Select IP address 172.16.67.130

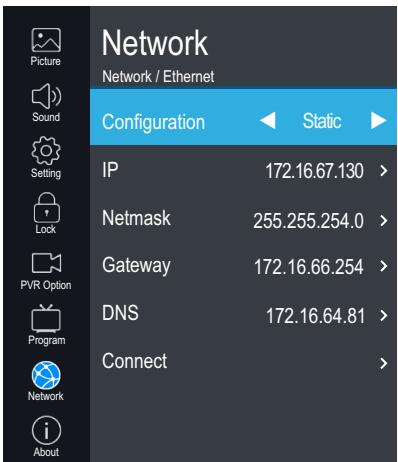tap(314, 171)
